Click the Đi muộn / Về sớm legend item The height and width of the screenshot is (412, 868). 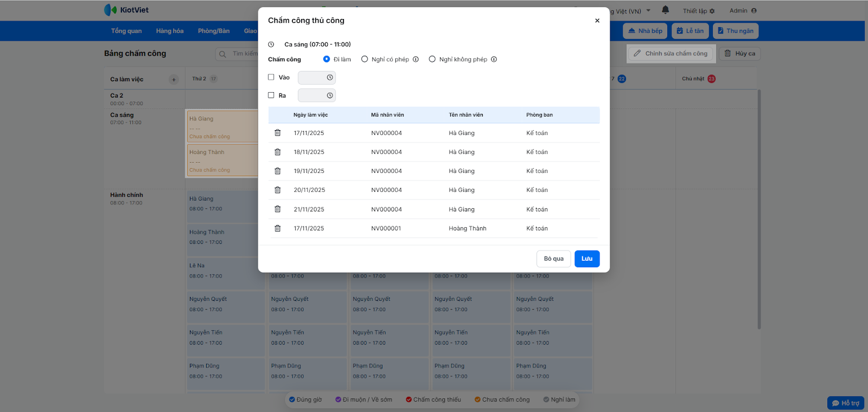(x=363, y=400)
